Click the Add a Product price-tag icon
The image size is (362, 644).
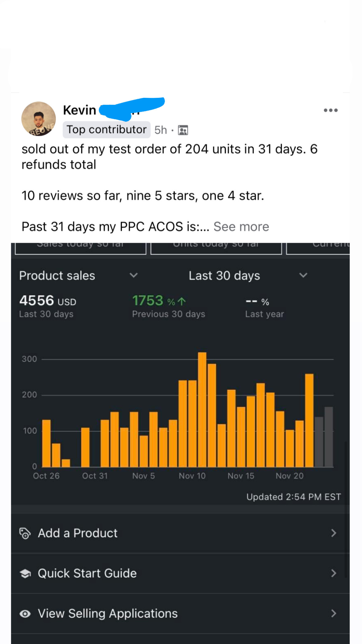tap(25, 533)
